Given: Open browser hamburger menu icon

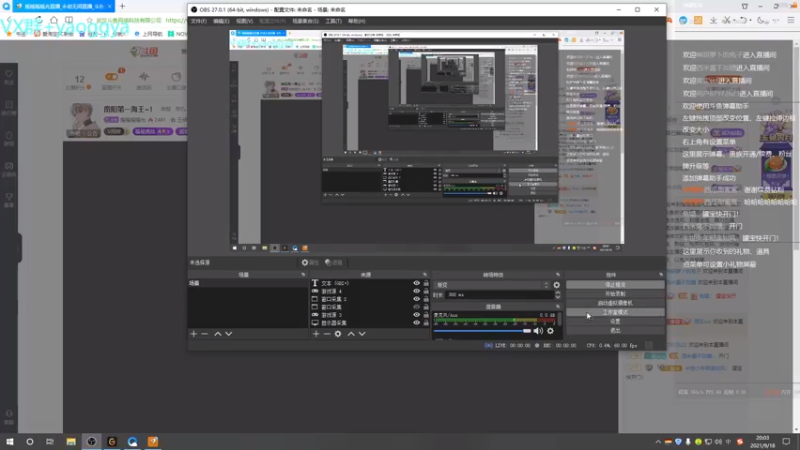Looking at the screenshot, I should 790,20.
